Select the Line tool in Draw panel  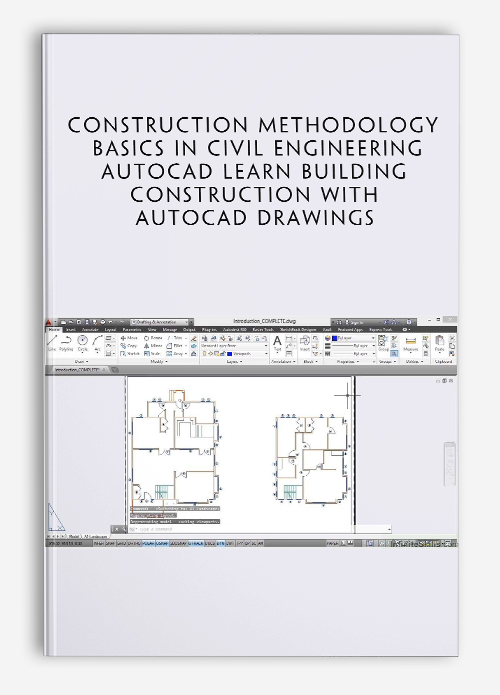52,343
